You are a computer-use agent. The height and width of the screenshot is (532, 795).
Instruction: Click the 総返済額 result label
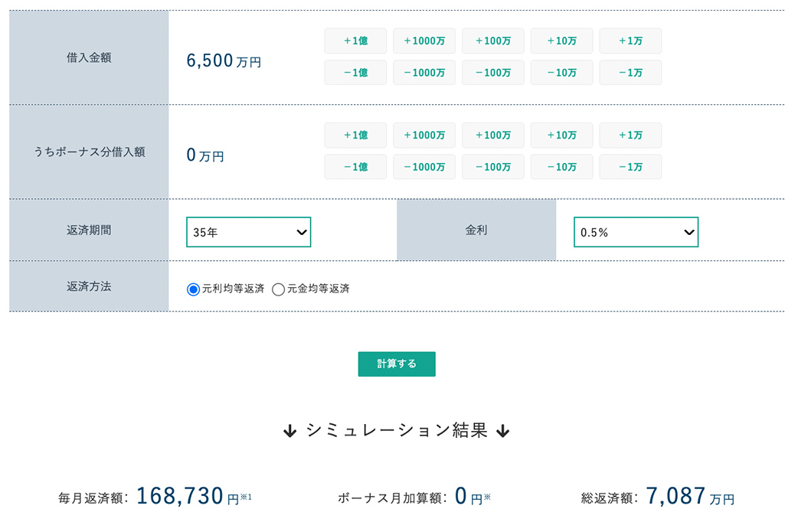click(610, 498)
